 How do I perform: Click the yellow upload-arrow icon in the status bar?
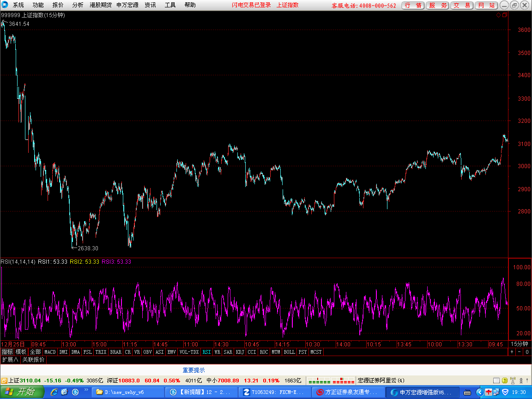pyautogui.click(x=504, y=381)
